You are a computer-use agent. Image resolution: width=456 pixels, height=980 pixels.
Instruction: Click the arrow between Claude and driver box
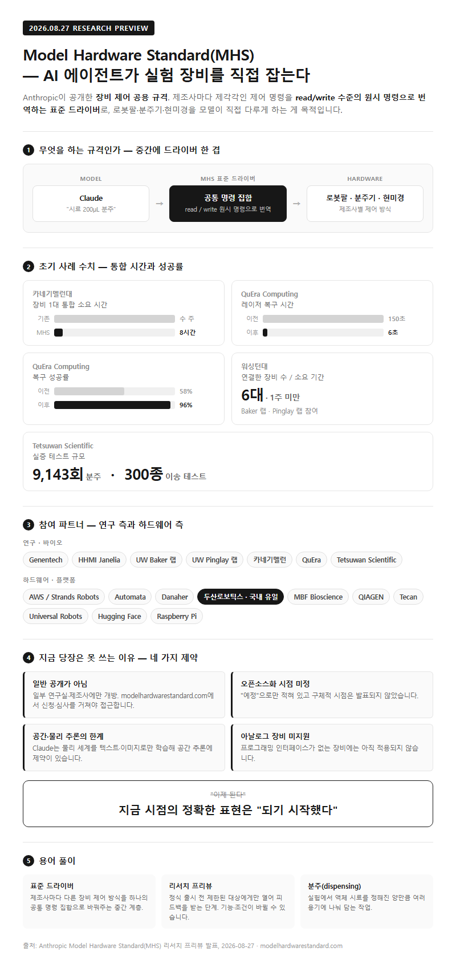tap(160, 204)
